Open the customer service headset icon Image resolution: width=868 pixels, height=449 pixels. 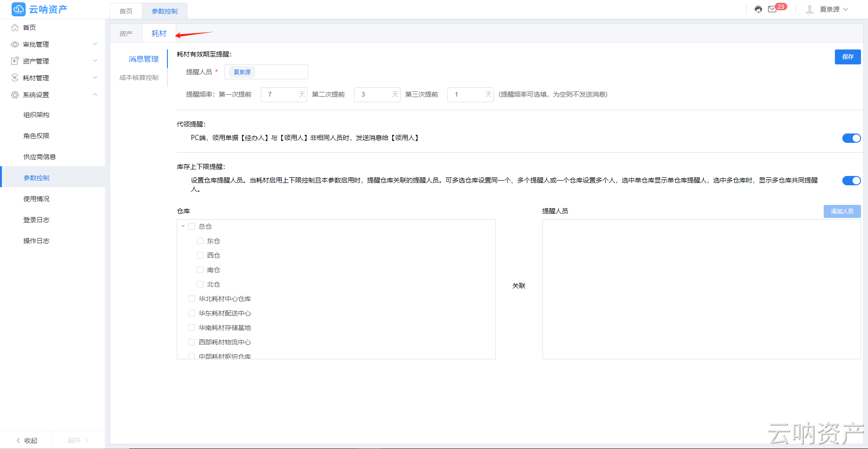click(x=757, y=9)
